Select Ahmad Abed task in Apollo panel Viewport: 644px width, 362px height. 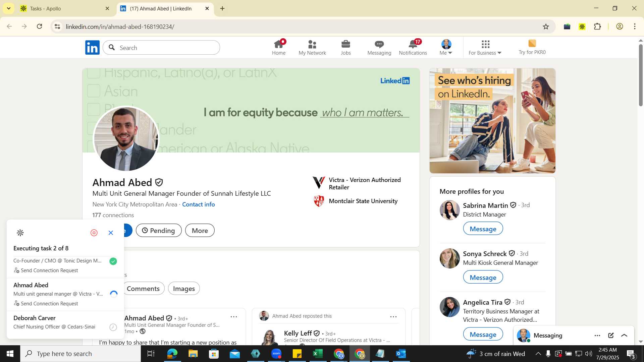65,294
